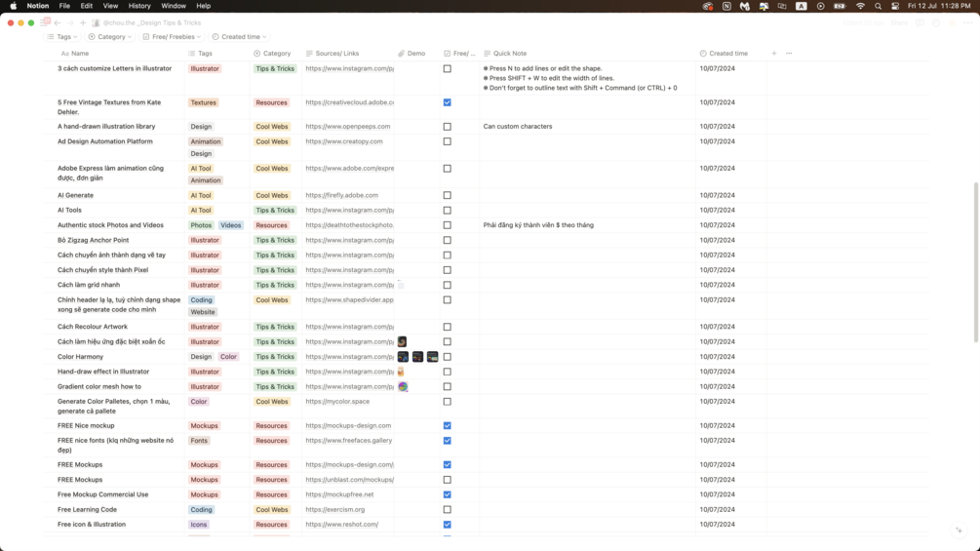Image resolution: width=980 pixels, height=551 pixels.
Task: Open the Tags filter dropdown
Action: pos(62,37)
